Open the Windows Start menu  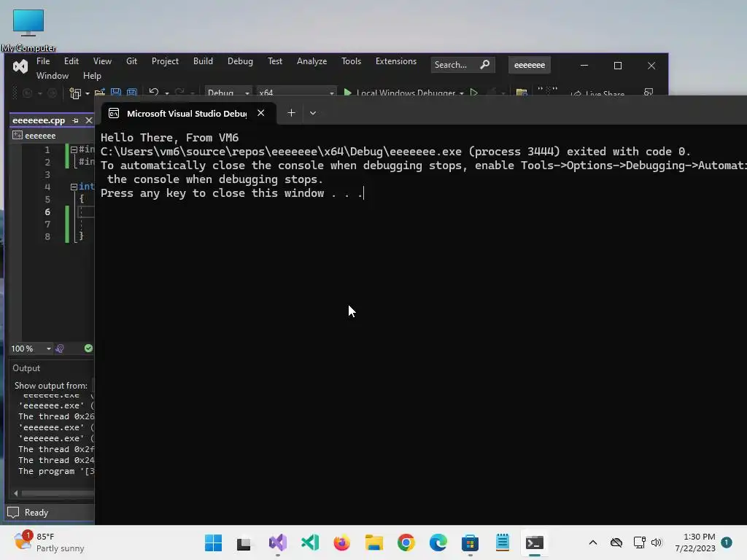[213, 542]
